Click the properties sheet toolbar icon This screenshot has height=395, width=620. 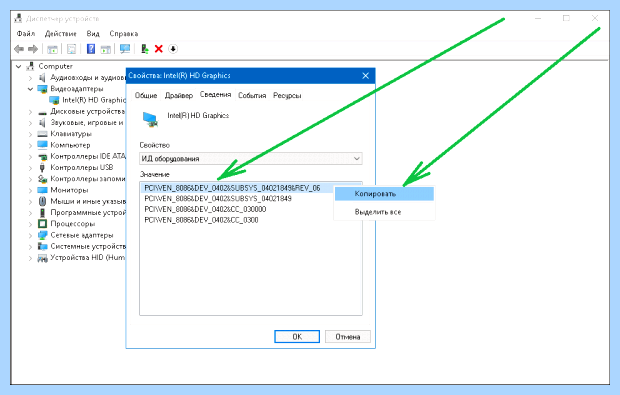(x=72, y=49)
